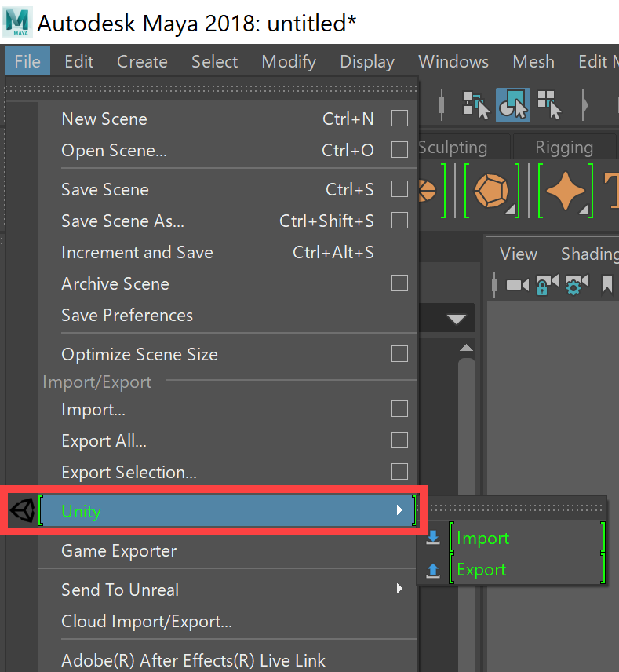This screenshot has width=619, height=672.
Task: Toggle the lock camera icon
Action: click(547, 285)
